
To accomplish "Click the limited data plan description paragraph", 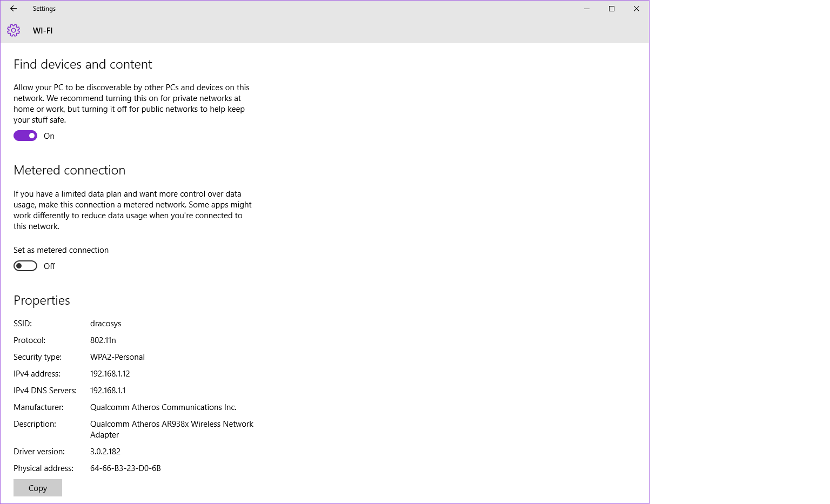I will pos(132,210).
